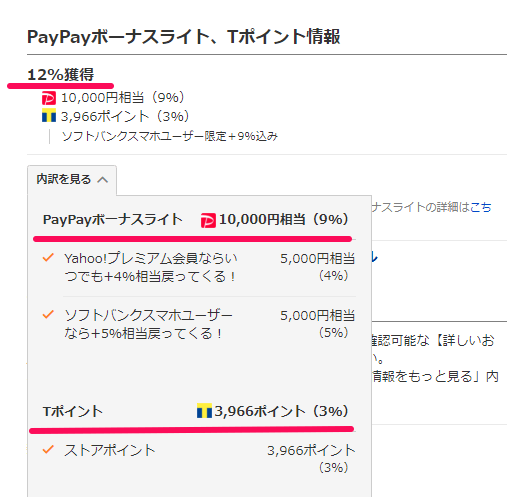Click the PayPay icon in the breakdown header
Viewport: 513px width, 497px height.
point(208,220)
